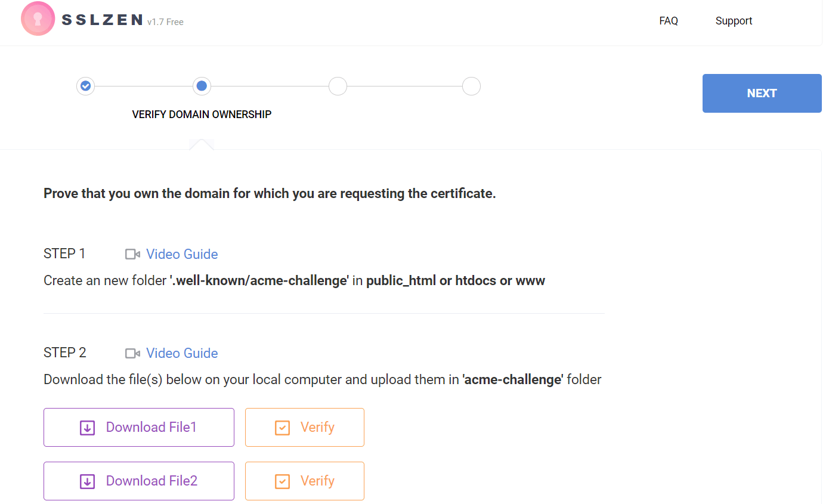829x504 pixels.
Task: Select the third empty progress step circle
Action: coord(338,86)
